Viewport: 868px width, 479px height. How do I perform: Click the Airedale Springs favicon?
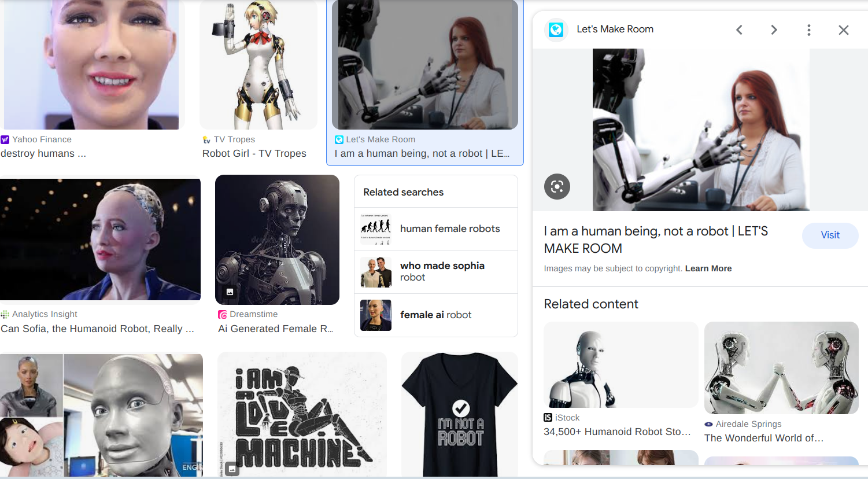(708, 424)
